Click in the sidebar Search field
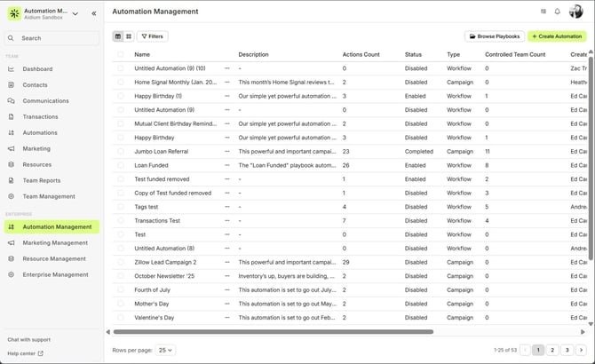 pos(53,38)
